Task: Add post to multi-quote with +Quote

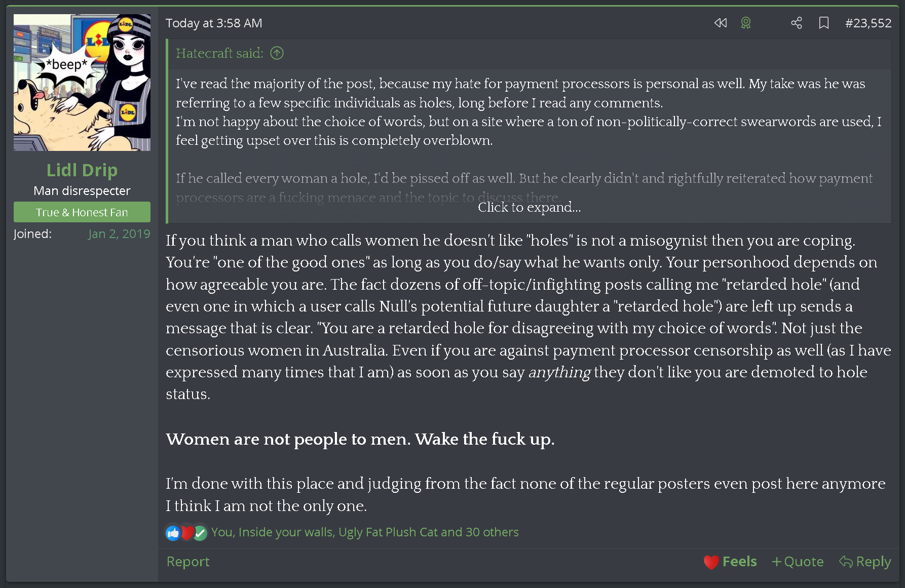Action: (x=797, y=562)
